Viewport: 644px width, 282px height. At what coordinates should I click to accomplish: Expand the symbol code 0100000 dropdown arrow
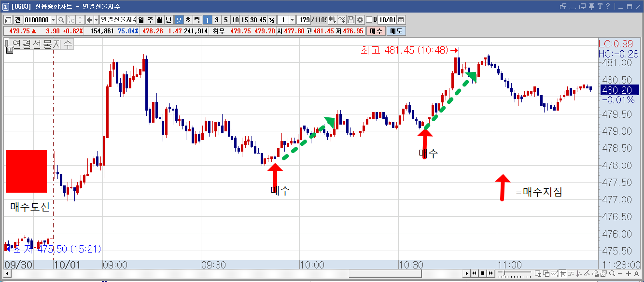[x=53, y=20]
